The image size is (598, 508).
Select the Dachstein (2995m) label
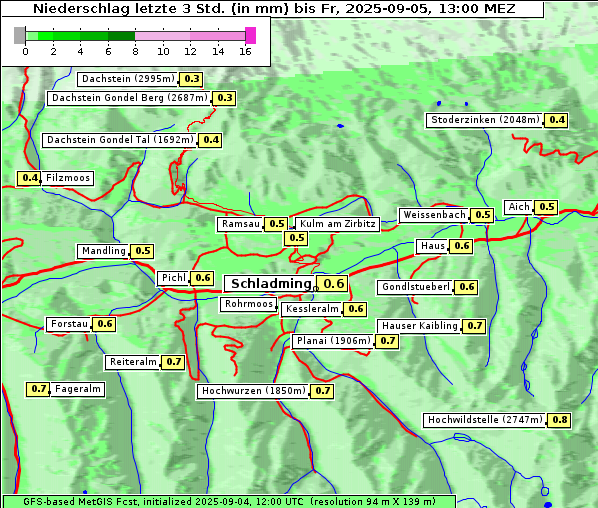128,79
